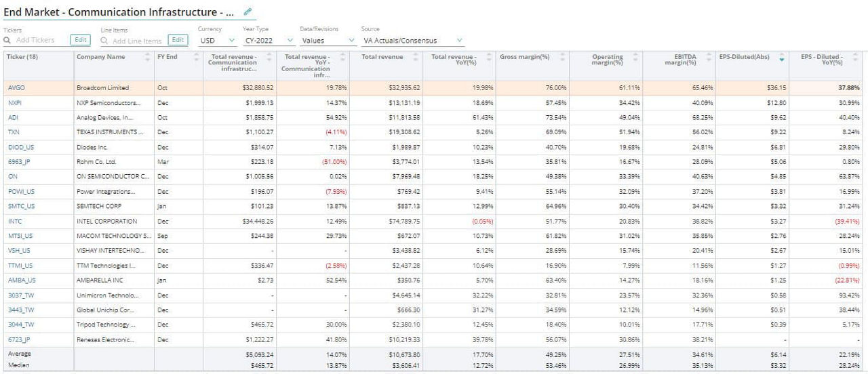The image size is (868, 374).
Task: Click the Edit button for Tickers
Action: [80, 41]
